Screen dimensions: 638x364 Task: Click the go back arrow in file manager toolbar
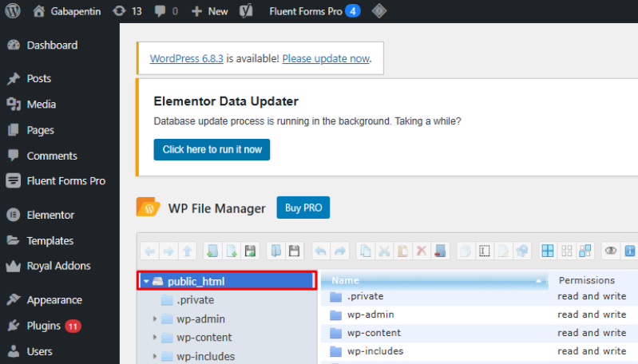149,251
